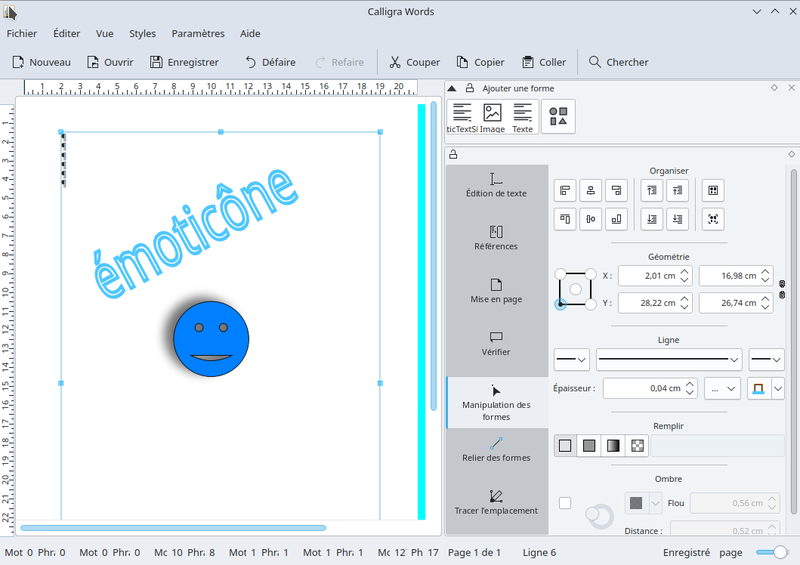
Task: Click the Chercher search icon
Action: point(595,62)
